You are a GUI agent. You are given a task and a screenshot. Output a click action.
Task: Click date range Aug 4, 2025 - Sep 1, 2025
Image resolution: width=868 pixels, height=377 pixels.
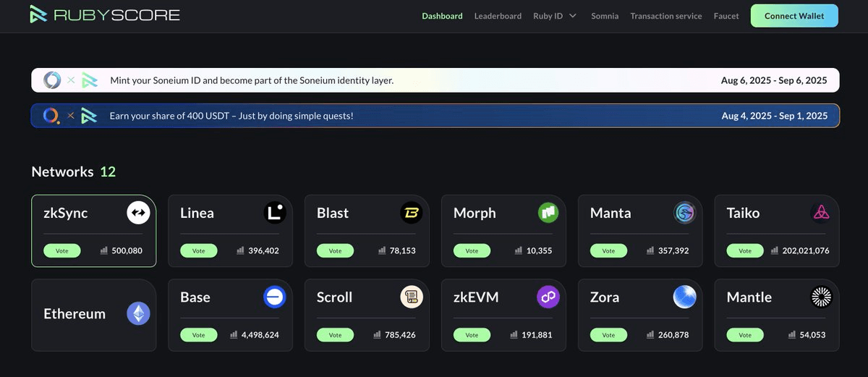(775, 116)
